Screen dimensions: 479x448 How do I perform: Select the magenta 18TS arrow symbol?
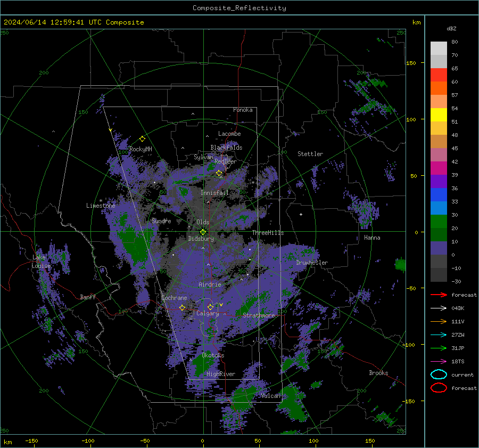point(439,362)
